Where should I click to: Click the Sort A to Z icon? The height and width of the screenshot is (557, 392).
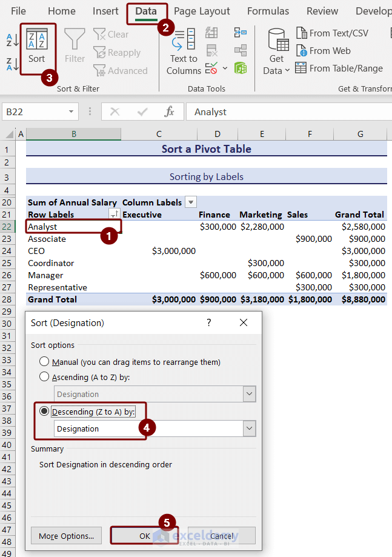pyautogui.click(x=13, y=40)
